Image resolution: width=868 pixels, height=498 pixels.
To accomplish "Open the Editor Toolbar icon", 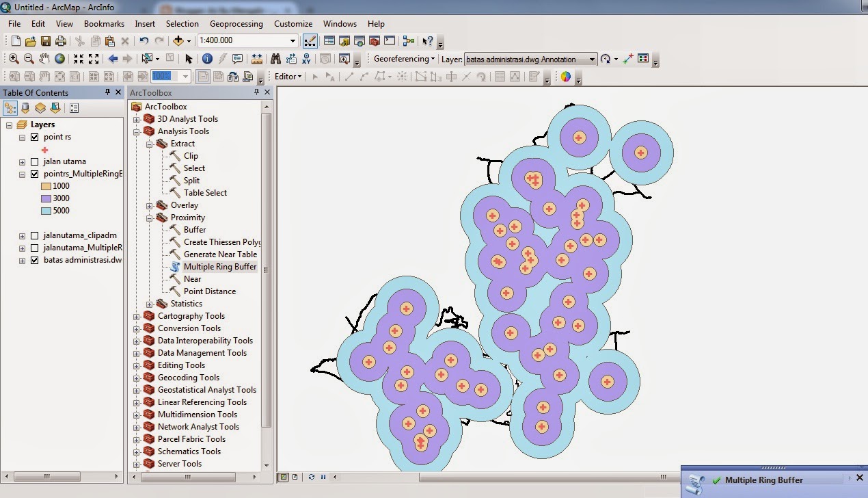I will coord(310,41).
